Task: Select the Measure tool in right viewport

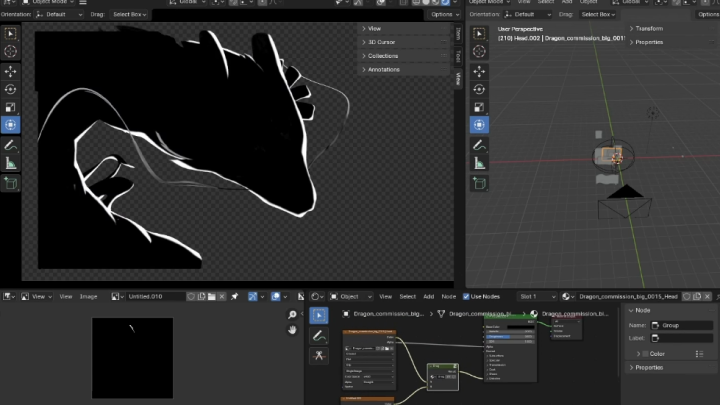Action: click(479, 163)
